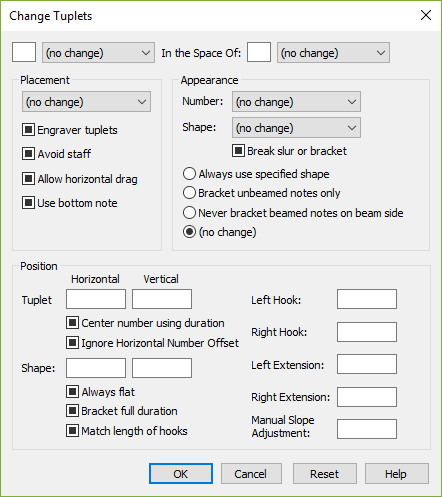Open the Appearance Shape dropdown
Screen dimensions: 442x497
(x=296, y=128)
